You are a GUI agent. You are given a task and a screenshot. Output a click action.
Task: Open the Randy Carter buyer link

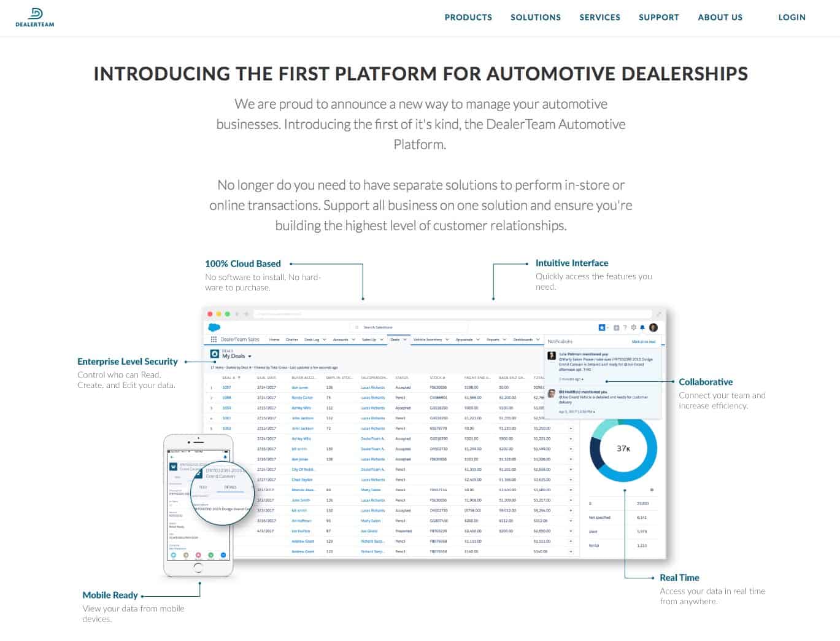[x=302, y=398]
